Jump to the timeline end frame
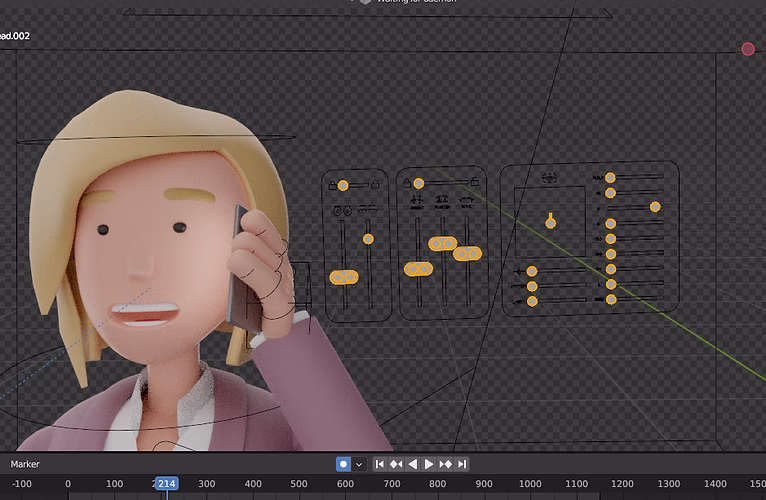 coord(462,464)
